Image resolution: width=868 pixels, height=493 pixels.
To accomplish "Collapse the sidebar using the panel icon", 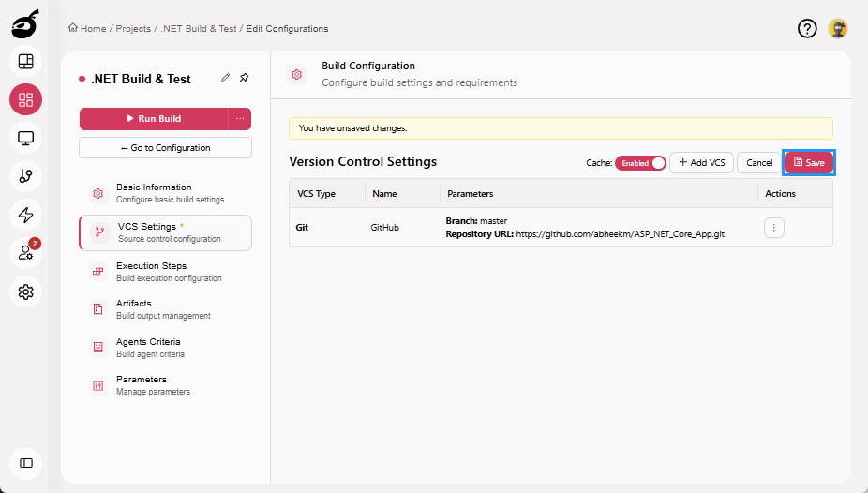I will [x=25, y=463].
